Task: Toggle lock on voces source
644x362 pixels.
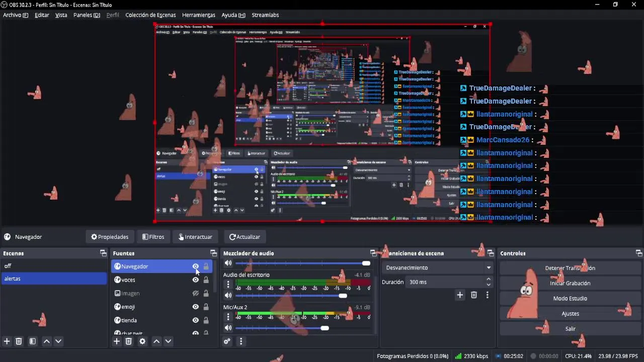Action: coord(206,280)
